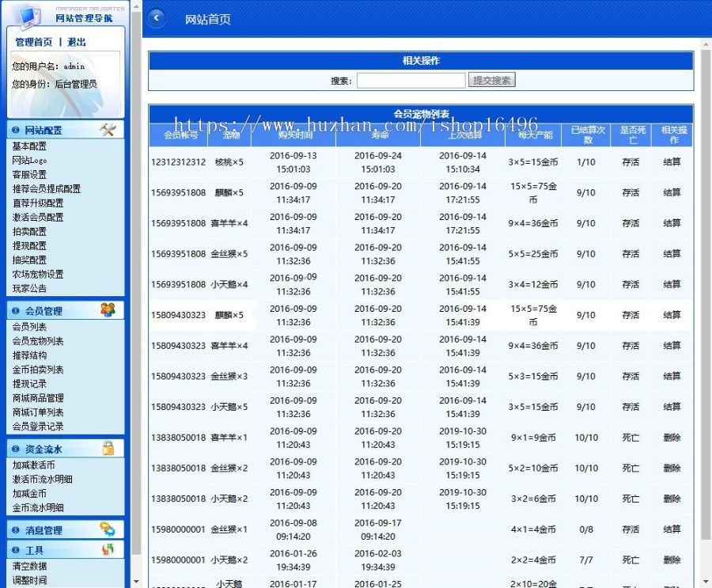Click the 3×5=15金币 cell for 核桃×5

tap(533, 161)
